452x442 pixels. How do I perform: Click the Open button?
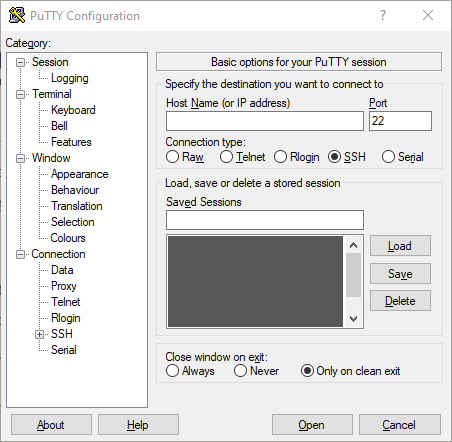[312, 425]
